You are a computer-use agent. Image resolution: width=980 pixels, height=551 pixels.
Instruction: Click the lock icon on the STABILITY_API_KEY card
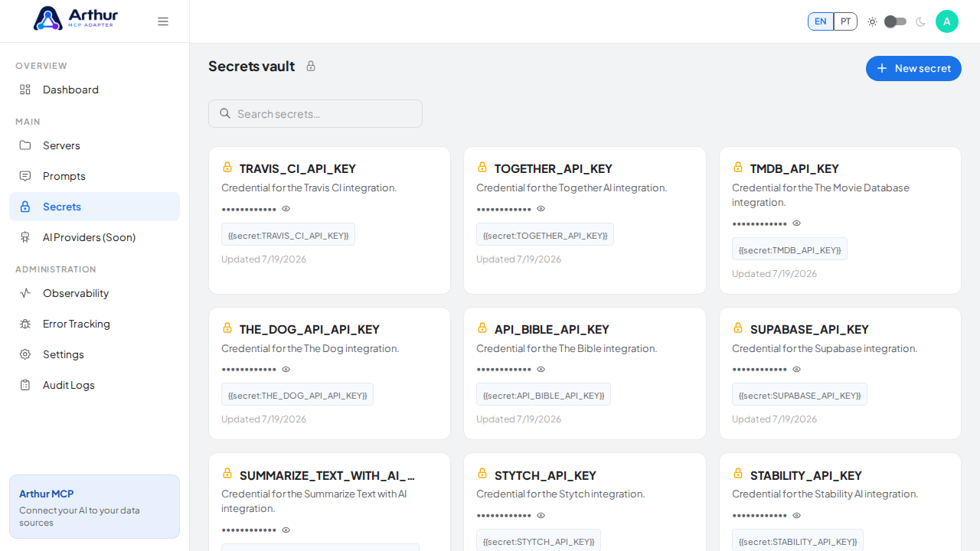click(x=738, y=474)
